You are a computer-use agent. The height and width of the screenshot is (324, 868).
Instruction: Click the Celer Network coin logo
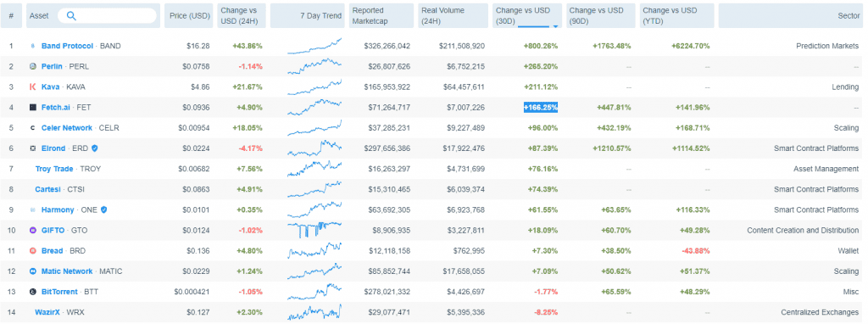[33, 128]
